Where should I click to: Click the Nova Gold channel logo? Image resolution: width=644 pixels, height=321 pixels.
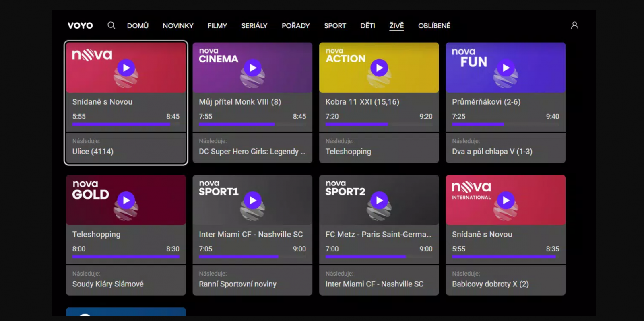click(91, 190)
